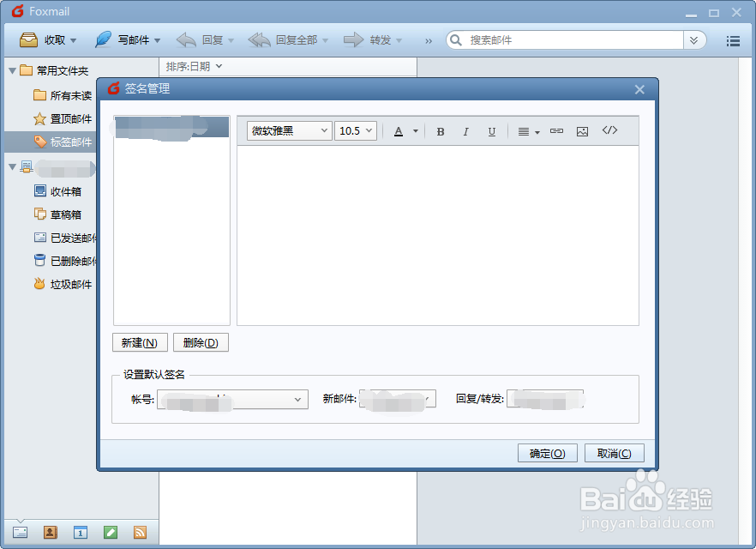The image size is (756, 549).
Task: Open RSS subscriptions from the bottom bar
Action: [140, 532]
